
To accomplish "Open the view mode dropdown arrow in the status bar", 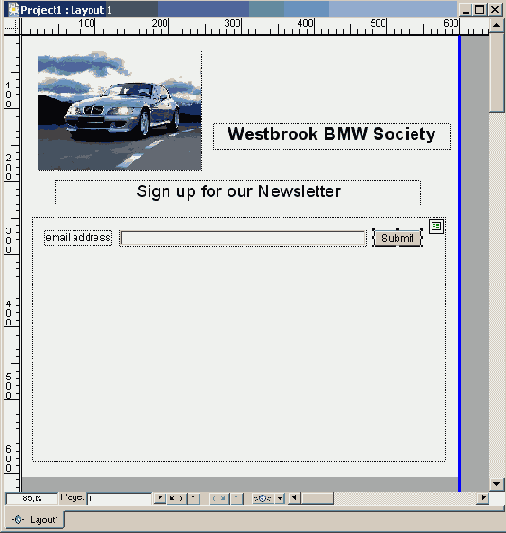I will [280, 499].
